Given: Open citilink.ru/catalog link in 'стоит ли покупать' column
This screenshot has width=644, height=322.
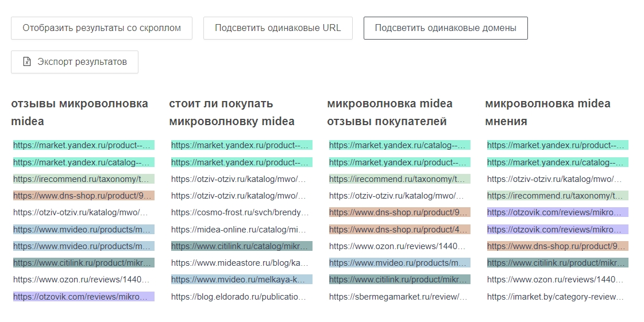Looking at the screenshot, I should click(x=242, y=246).
